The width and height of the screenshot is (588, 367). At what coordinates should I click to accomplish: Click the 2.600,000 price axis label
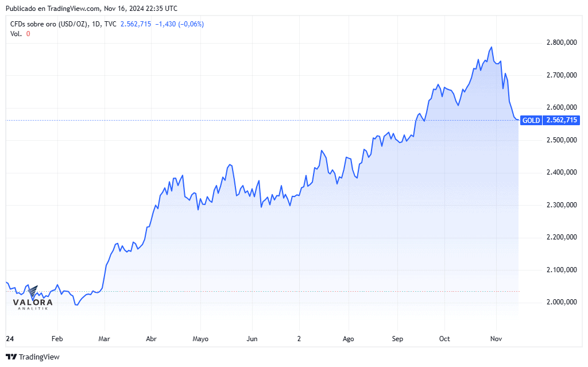click(562, 108)
